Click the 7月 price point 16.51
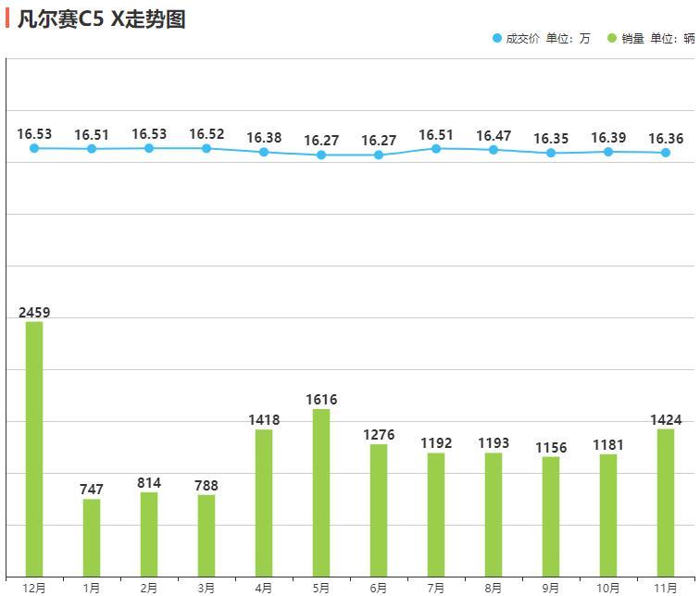This screenshot has width=700, height=596. (x=436, y=149)
